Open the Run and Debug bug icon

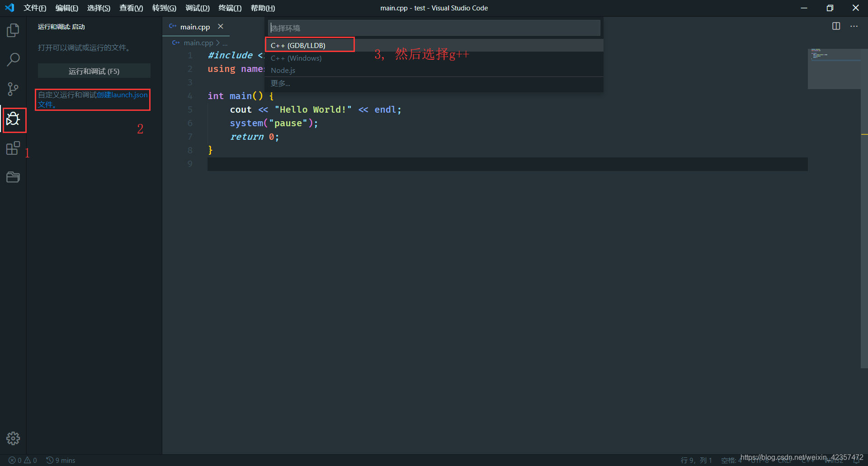tap(13, 119)
